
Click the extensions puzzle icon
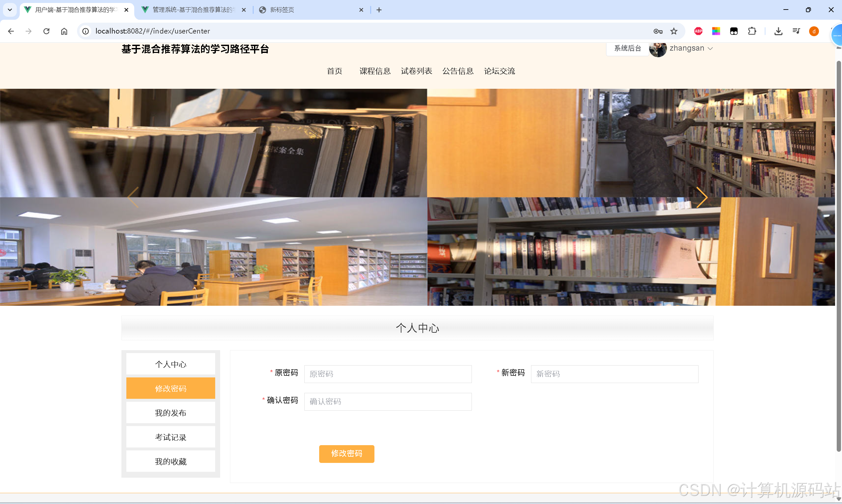pos(752,31)
